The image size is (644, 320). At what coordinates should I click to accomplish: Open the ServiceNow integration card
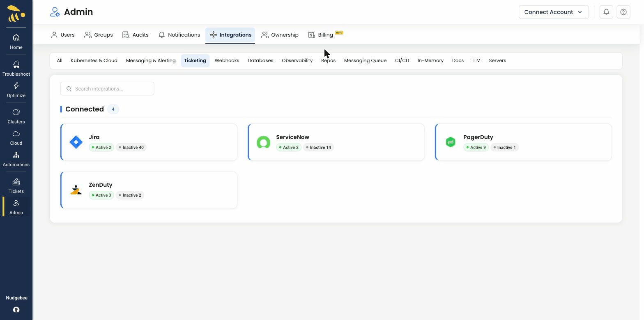(x=336, y=142)
